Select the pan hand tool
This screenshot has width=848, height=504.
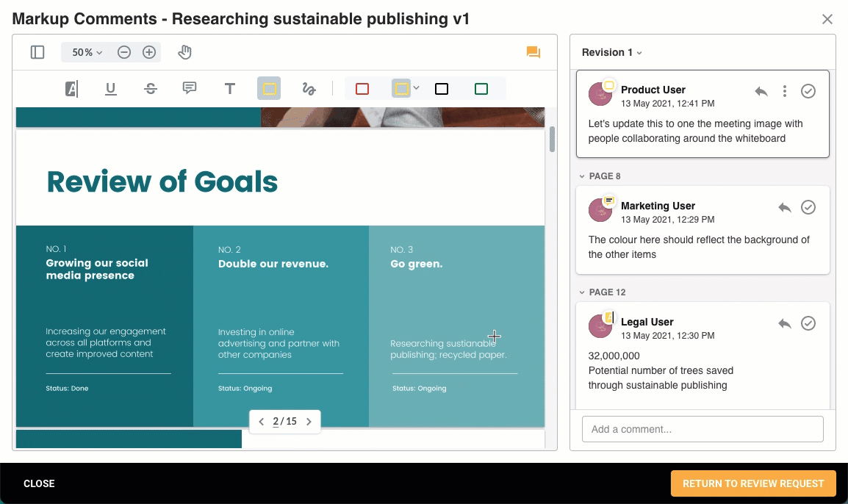tap(185, 52)
